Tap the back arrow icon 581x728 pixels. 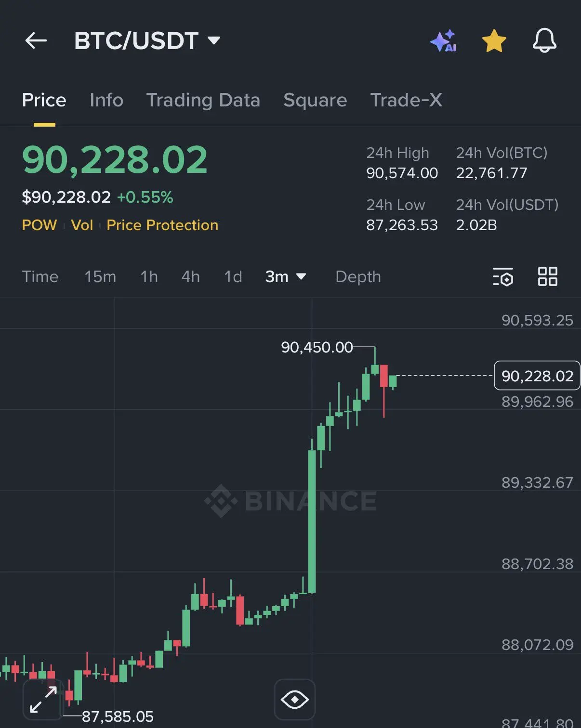coord(36,40)
